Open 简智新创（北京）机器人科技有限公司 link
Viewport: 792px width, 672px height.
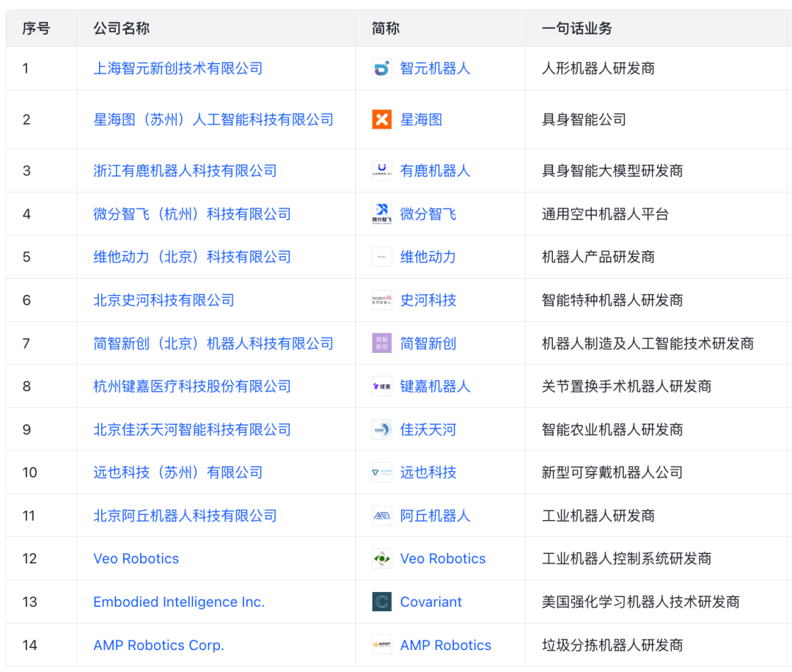click(213, 343)
